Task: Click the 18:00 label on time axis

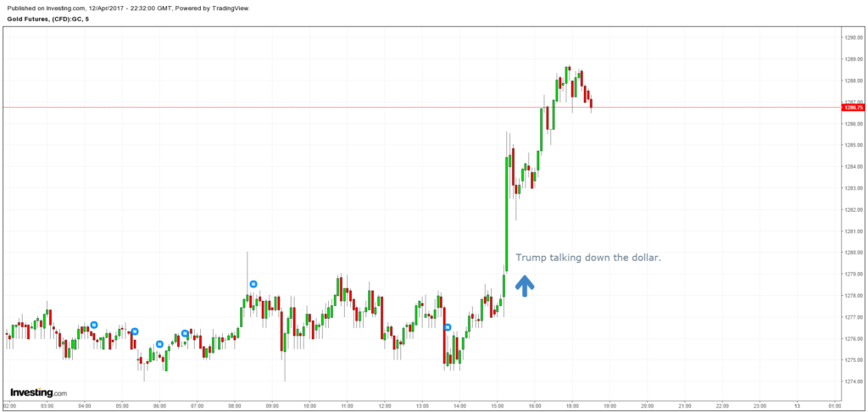Action: tap(571, 406)
